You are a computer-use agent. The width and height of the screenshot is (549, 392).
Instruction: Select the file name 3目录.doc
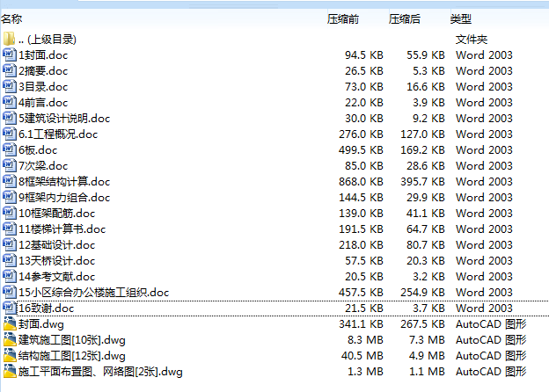coord(43,86)
